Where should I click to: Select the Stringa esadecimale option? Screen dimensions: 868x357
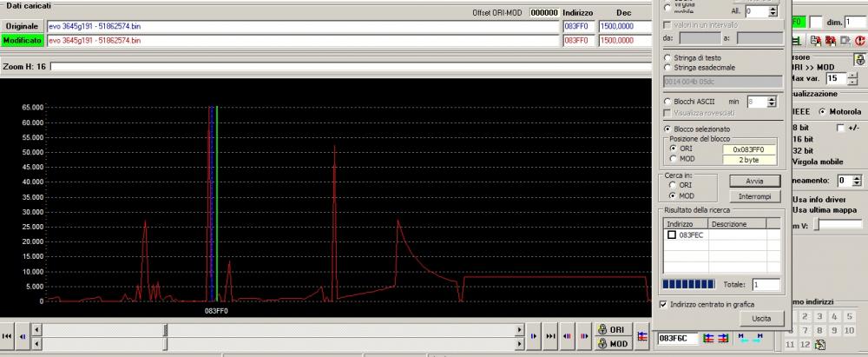(667, 68)
